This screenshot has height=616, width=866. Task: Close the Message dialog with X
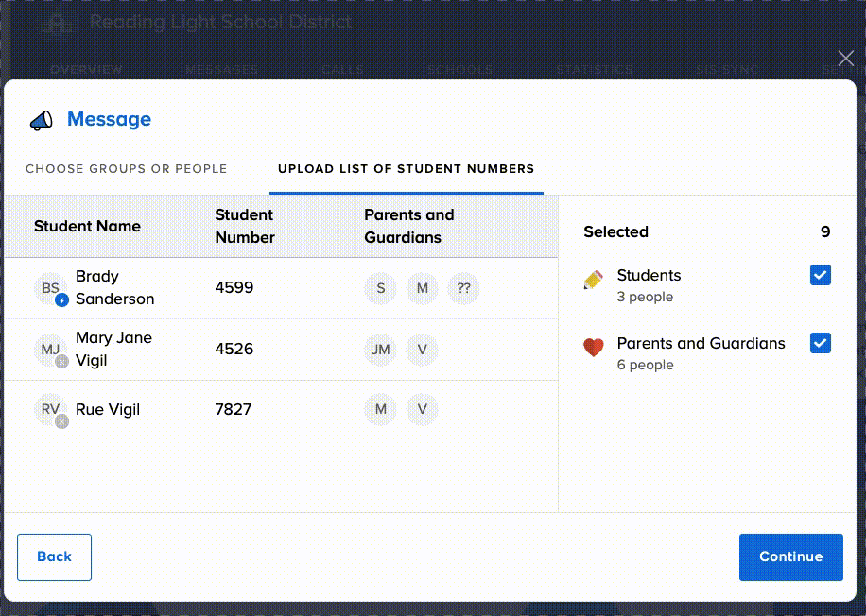pyautogui.click(x=846, y=59)
